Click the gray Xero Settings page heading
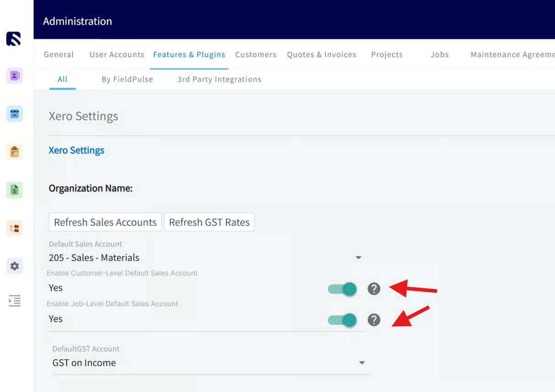The image size is (555, 392). coord(83,116)
